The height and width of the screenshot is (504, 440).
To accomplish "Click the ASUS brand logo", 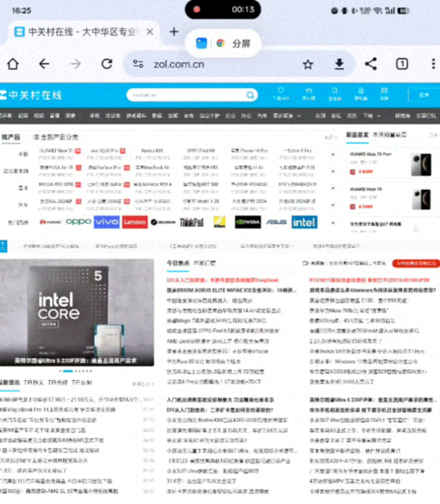I will coord(276,222).
